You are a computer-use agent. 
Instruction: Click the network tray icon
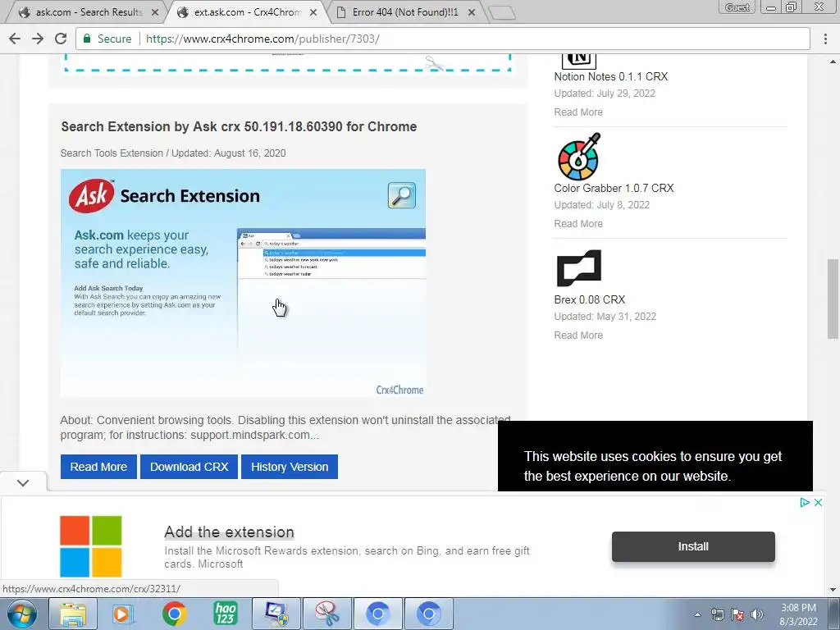[717, 614]
